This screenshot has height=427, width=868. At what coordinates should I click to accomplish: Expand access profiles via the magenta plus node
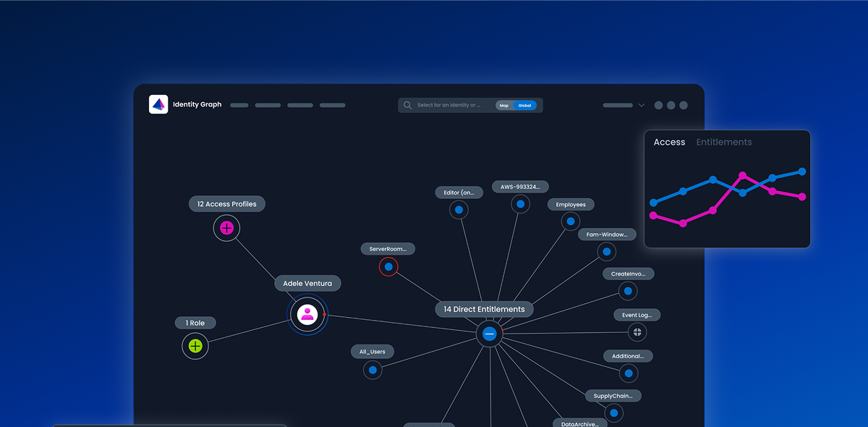click(226, 227)
